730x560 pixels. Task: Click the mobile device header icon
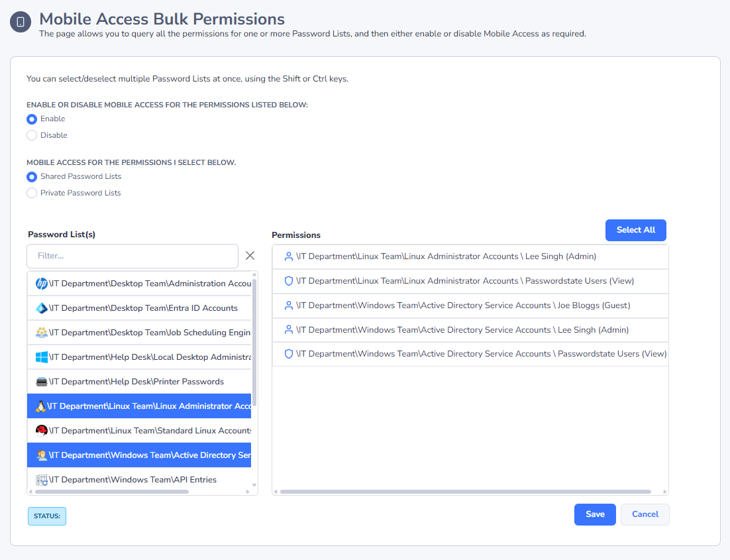(21, 22)
